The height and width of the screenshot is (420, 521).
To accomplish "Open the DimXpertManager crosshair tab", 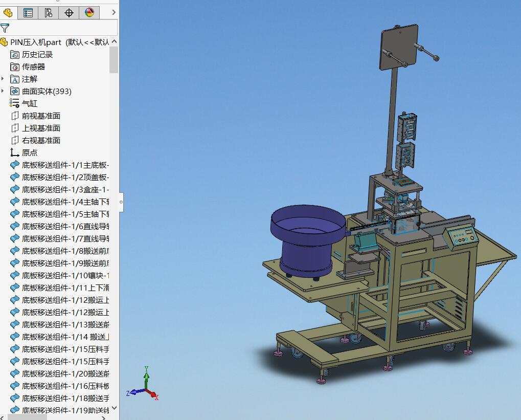I will [x=69, y=13].
